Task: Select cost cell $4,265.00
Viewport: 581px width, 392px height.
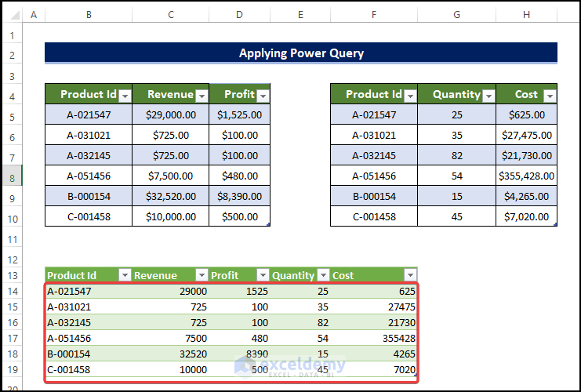Action: (x=527, y=196)
